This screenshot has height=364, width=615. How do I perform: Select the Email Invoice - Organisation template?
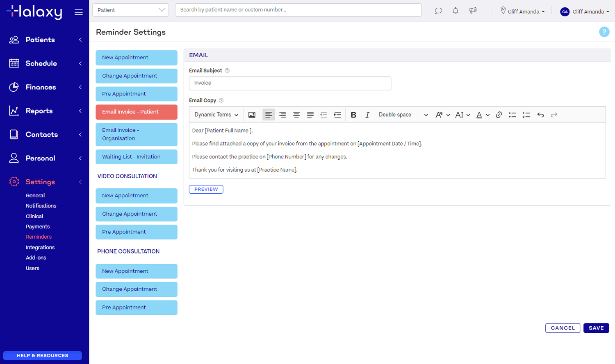pyautogui.click(x=136, y=134)
